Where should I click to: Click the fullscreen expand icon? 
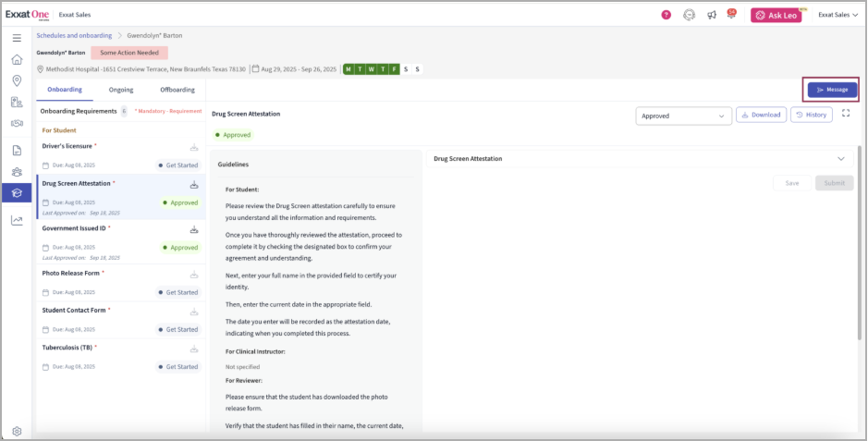click(x=845, y=114)
